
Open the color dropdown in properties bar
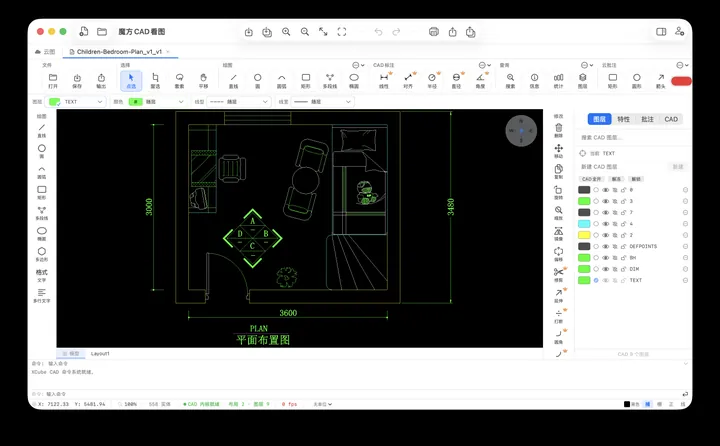click(158, 102)
